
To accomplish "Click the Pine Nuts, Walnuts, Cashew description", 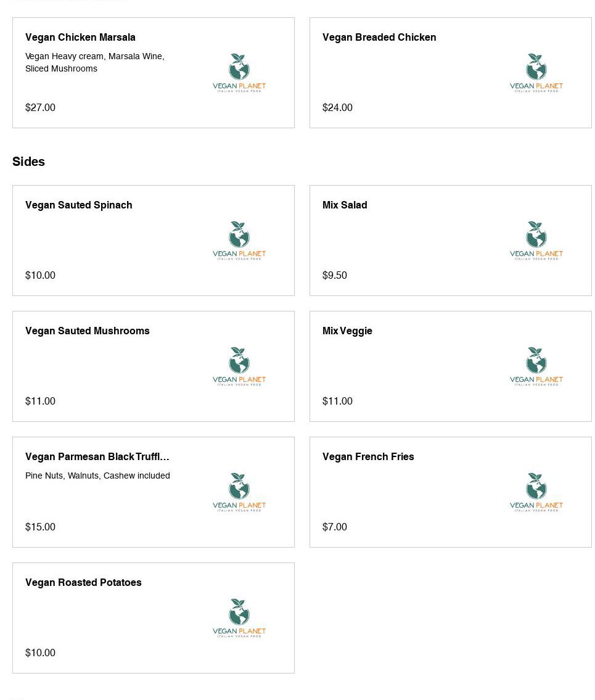I will tap(97, 476).
